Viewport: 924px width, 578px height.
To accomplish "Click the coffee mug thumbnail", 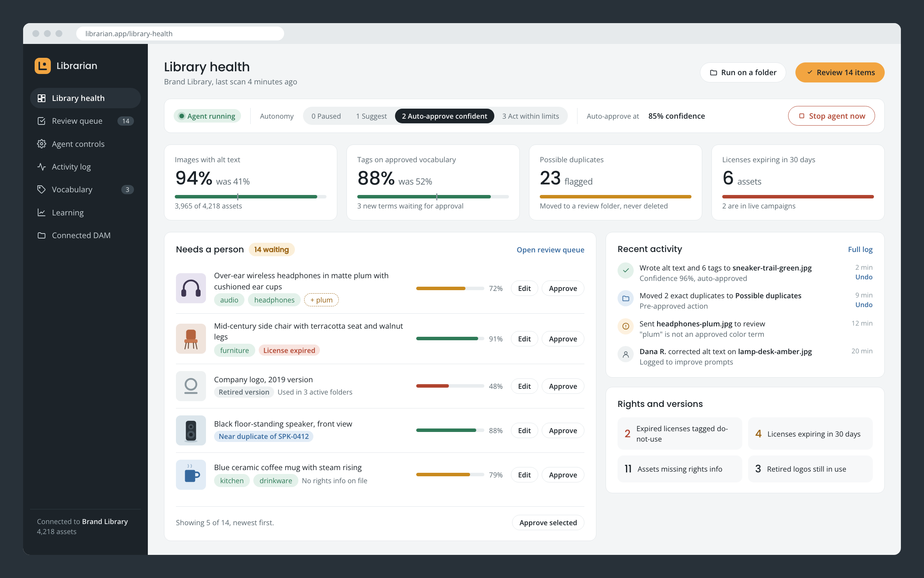I will point(191,475).
